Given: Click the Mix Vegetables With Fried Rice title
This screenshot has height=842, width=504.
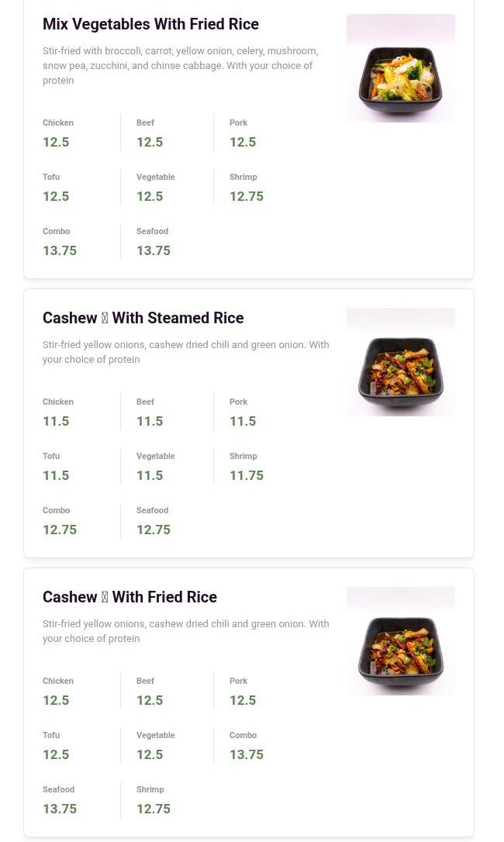Looking at the screenshot, I should [x=150, y=24].
